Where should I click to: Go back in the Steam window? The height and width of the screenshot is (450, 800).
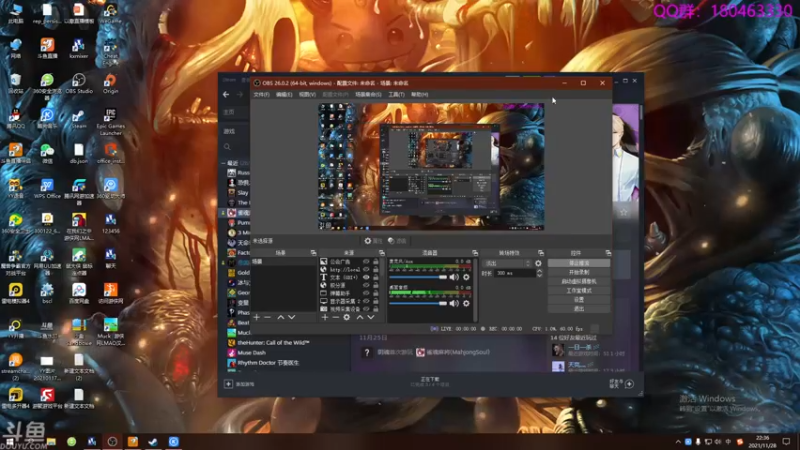[226, 94]
